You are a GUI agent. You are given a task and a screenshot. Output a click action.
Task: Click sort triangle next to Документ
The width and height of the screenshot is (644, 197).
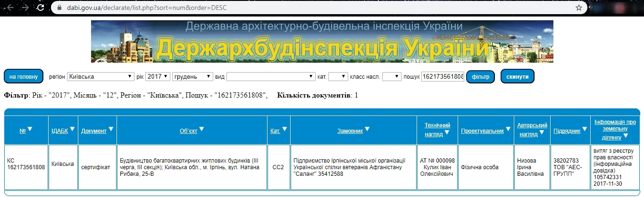(x=111, y=129)
